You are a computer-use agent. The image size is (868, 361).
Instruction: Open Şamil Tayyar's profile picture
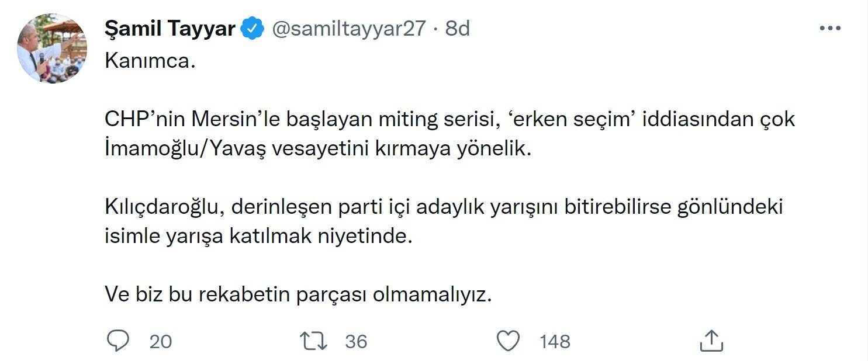point(51,48)
